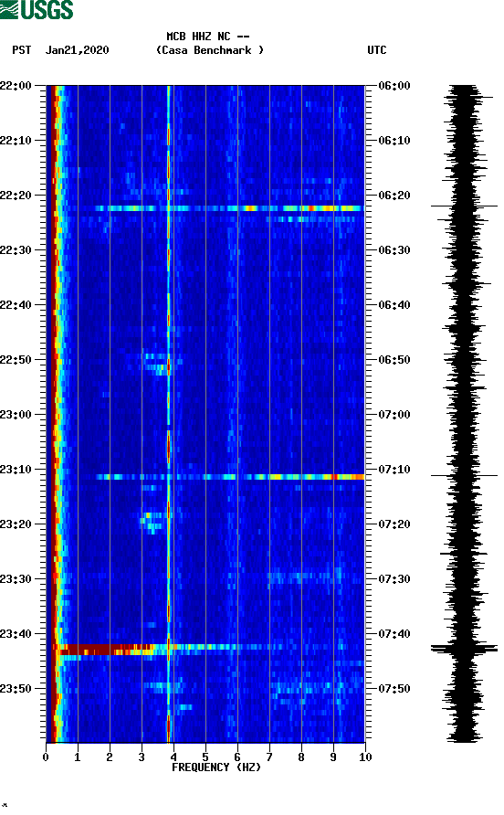Click the PST timezone label
This screenshot has width=504, height=815.
coord(21,50)
